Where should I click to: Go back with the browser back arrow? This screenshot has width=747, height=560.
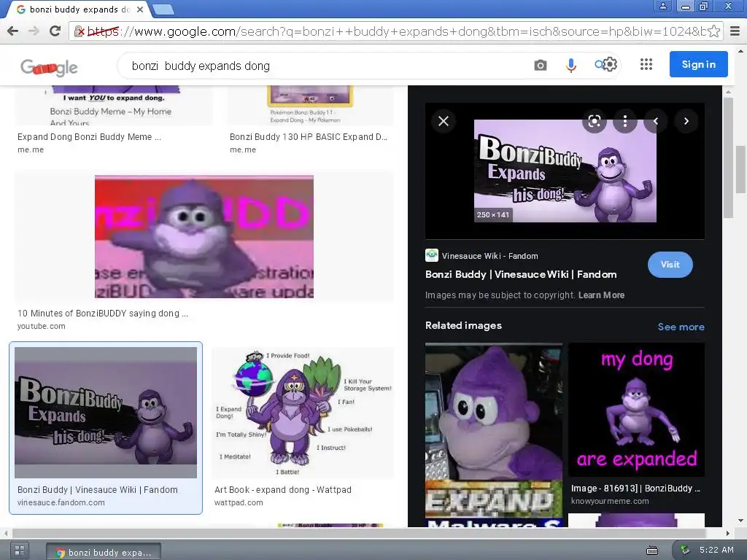tap(13, 31)
